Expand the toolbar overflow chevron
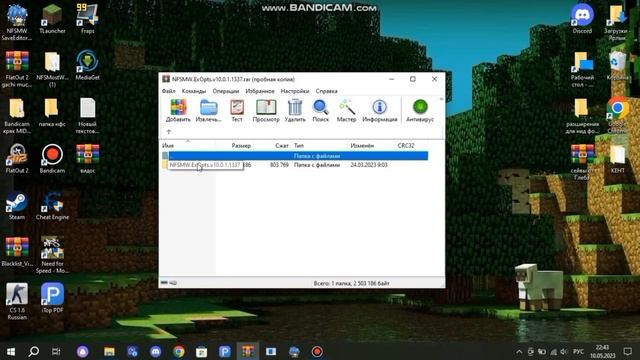The image size is (640, 360). point(441,99)
